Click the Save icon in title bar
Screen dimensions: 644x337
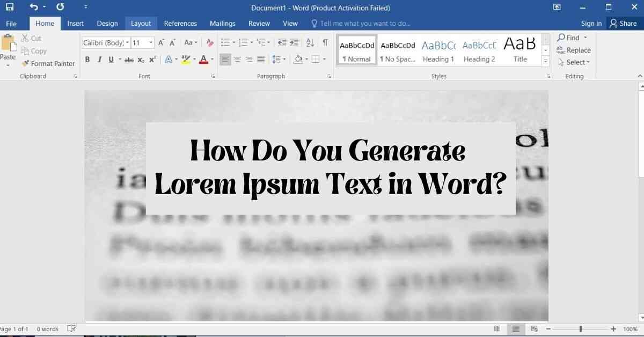10,8
